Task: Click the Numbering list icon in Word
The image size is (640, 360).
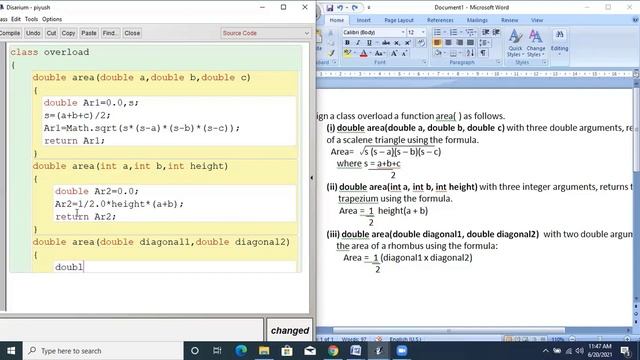Action: (454, 32)
